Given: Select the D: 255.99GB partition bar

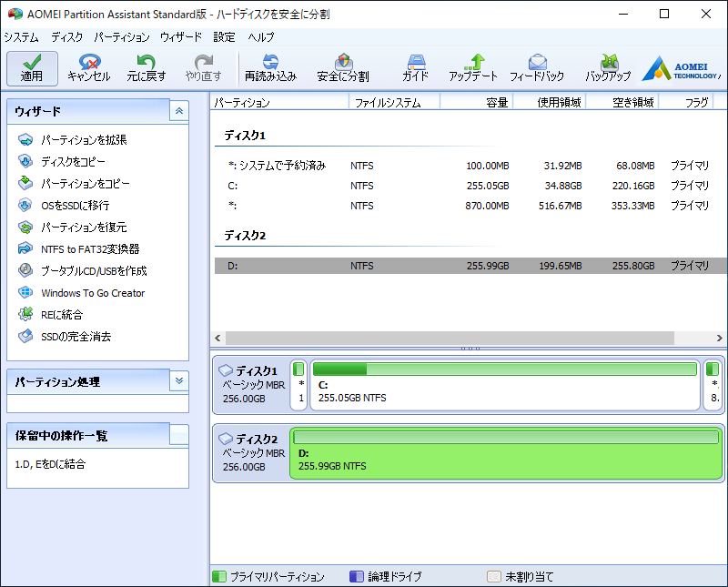Looking at the screenshot, I should [506, 453].
